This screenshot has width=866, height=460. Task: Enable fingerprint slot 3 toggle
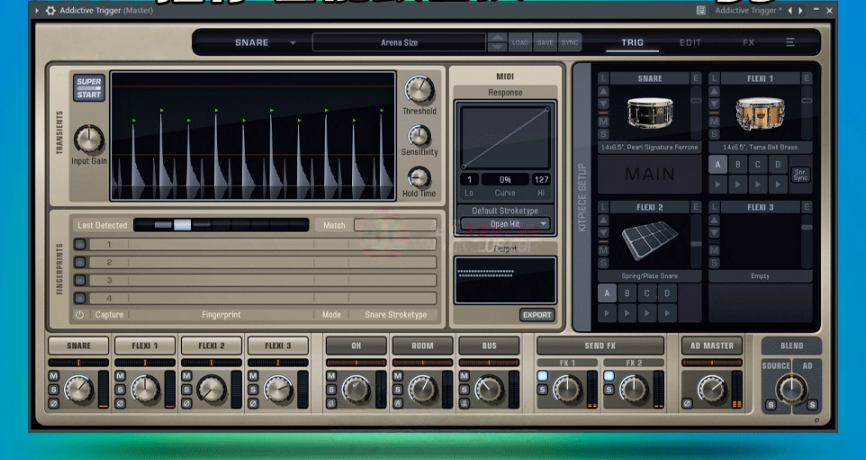80,280
